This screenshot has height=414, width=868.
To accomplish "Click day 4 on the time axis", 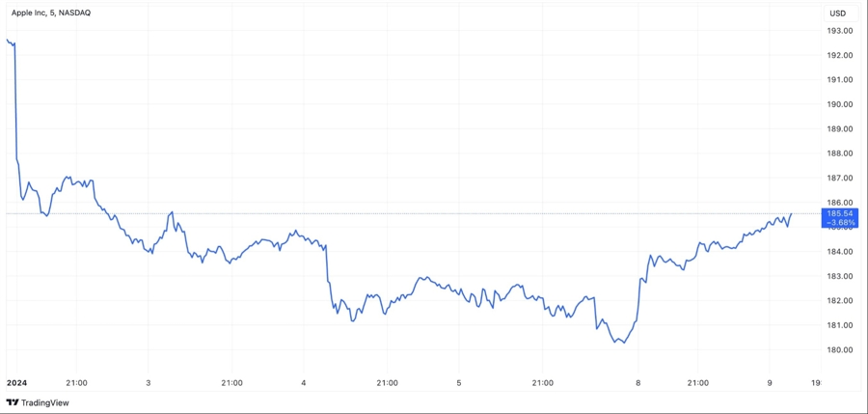I will click(x=304, y=383).
